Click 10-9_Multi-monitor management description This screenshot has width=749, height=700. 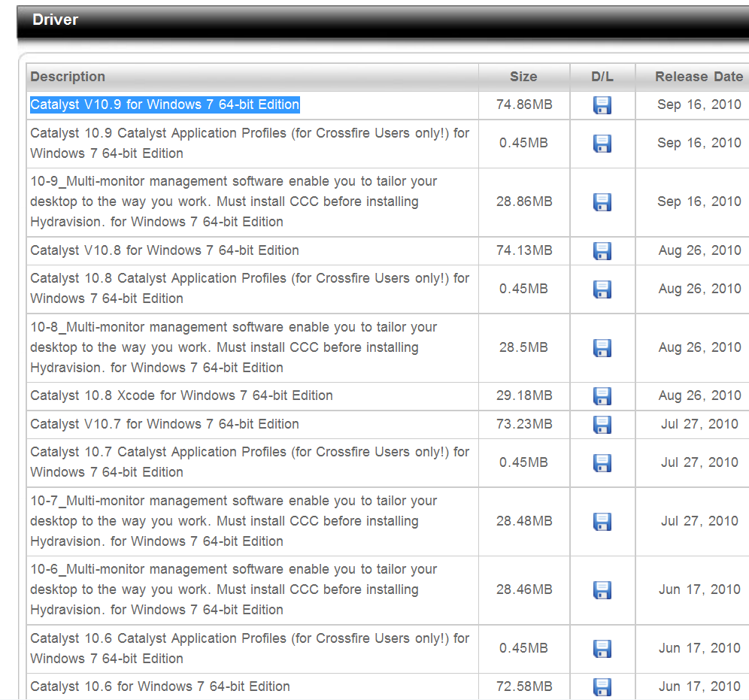[234, 202]
